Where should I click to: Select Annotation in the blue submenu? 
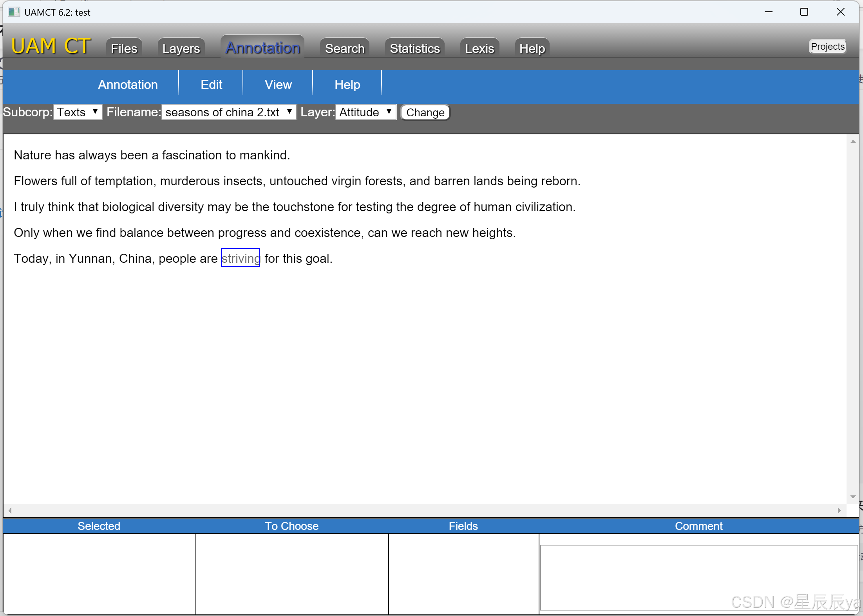coord(128,84)
